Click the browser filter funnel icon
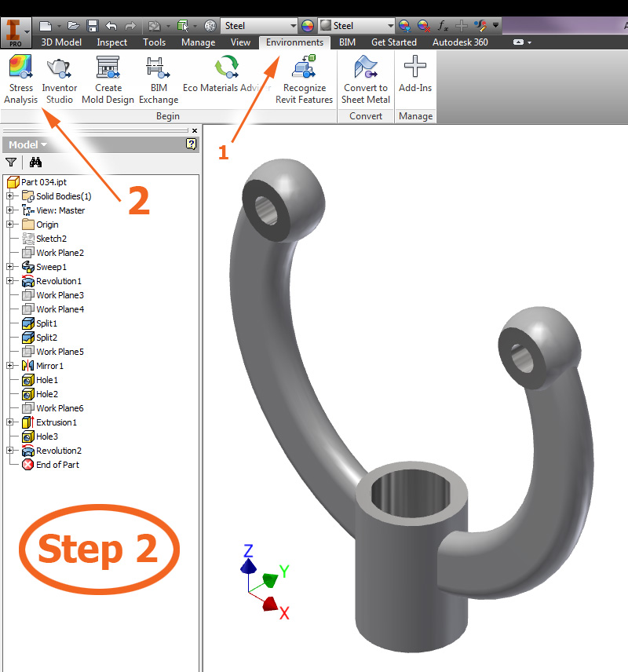This screenshot has height=672, width=628. click(x=11, y=163)
